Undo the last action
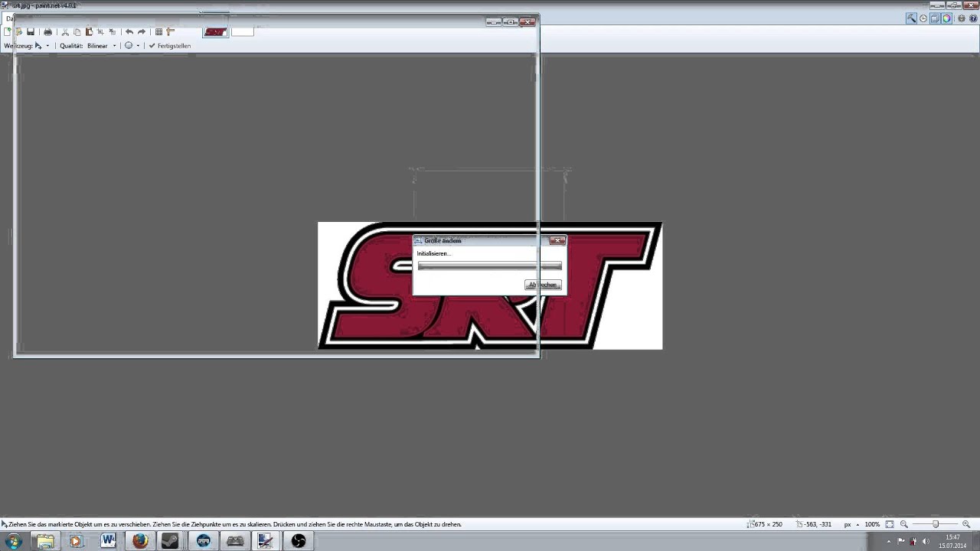 (129, 32)
